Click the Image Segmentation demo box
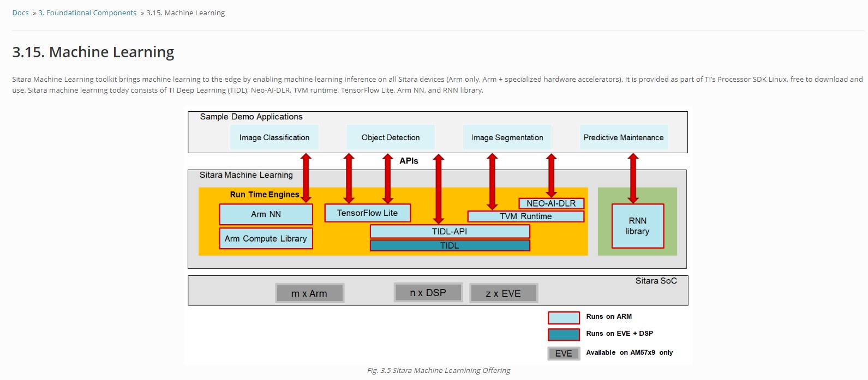This screenshot has width=868, height=380. pyautogui.click(x=507, y=137)
